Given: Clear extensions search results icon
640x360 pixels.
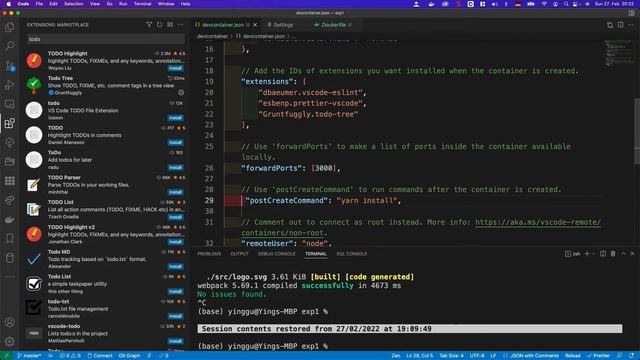Looking at the screenshot, I should pyautogui.click(x=170, y=25).
